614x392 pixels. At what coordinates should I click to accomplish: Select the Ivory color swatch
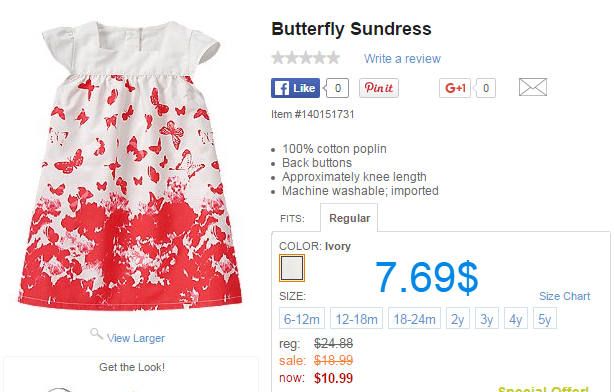coord(292,268)
